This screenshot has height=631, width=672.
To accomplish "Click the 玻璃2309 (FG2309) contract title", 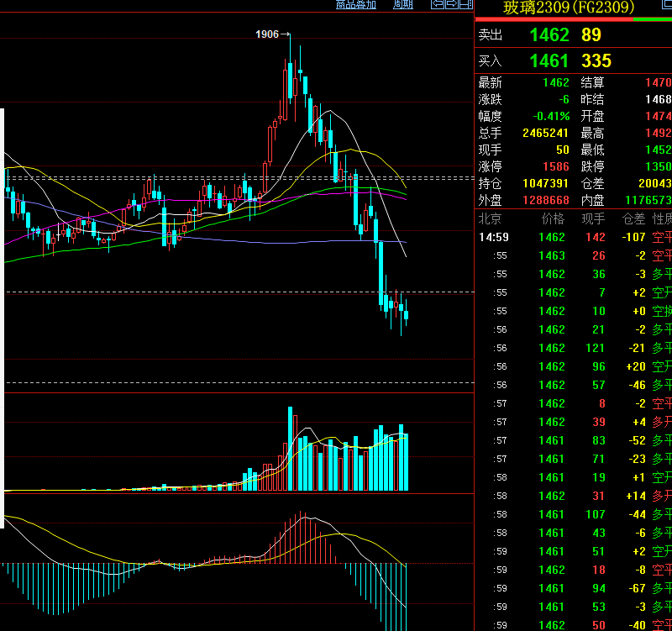I will [569, 8].
